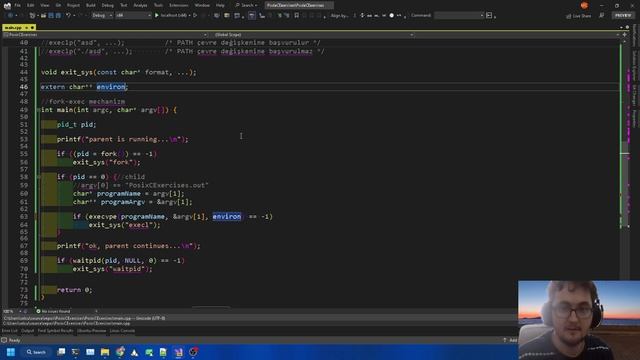The image size is (640, 360).
Task: Click Start Without Debugging outline play icon
Action: pos(195,16)
